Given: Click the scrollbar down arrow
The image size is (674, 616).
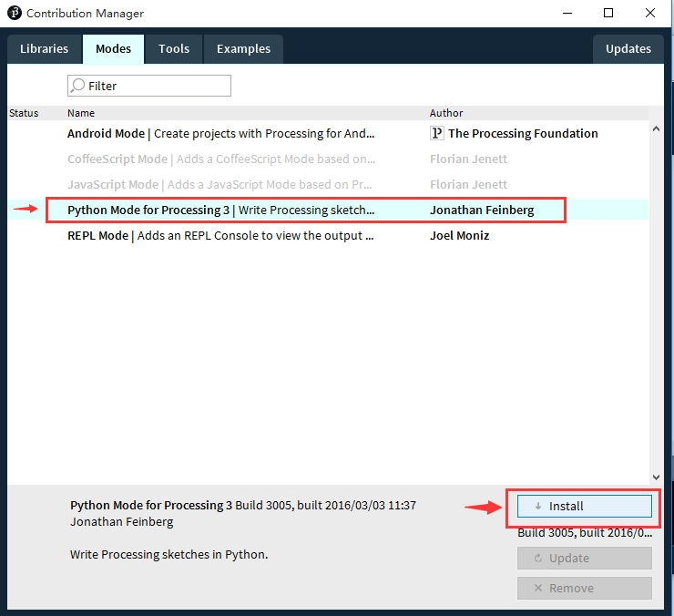Looking at the screenshot, I should coord(656,477).
